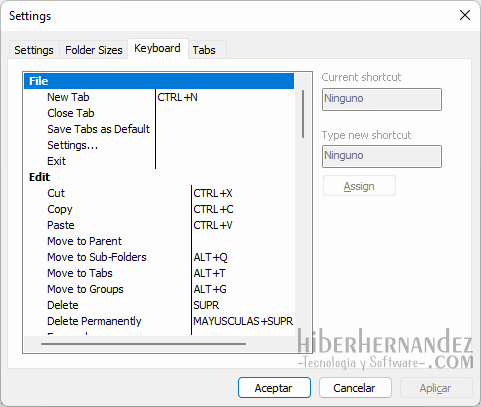Click the Assign button
The height and width of the screenshot is (407, 481).
click(359, 186)
